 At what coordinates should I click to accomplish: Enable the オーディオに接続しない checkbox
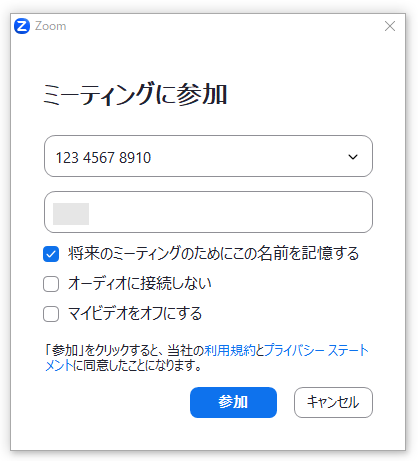click(x=51, y=284)
